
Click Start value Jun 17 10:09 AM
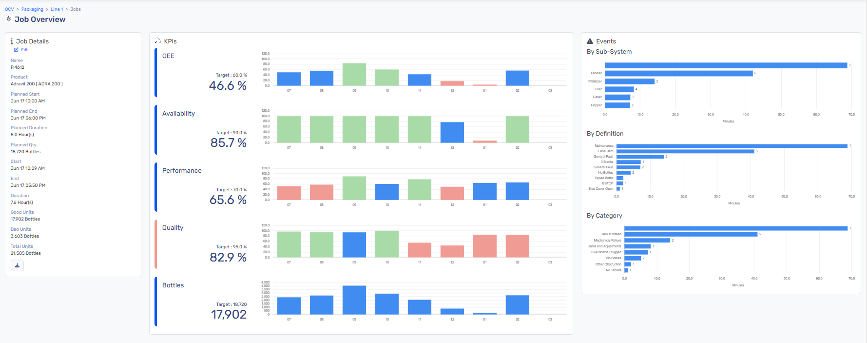point(28,168)
